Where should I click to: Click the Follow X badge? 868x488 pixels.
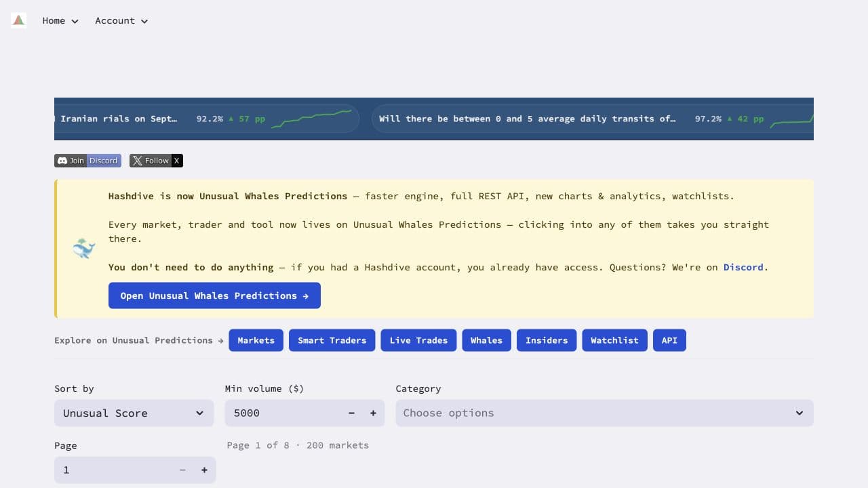coord(156,161)
